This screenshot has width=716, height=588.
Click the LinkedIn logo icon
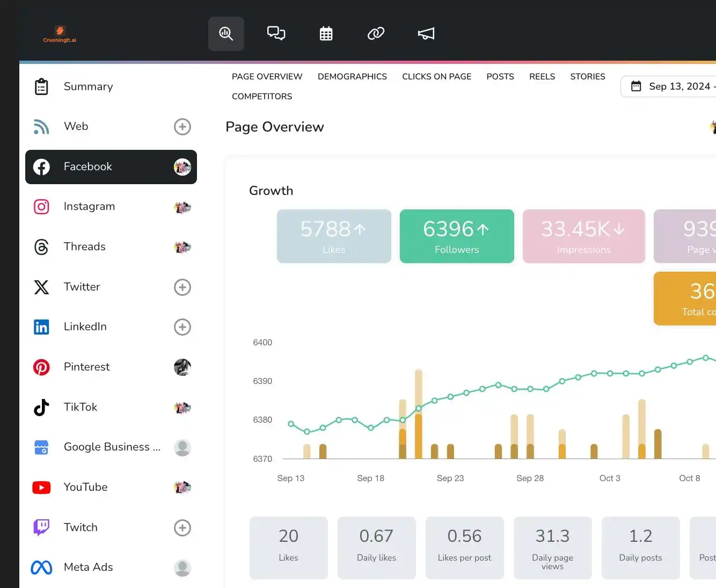41,327
